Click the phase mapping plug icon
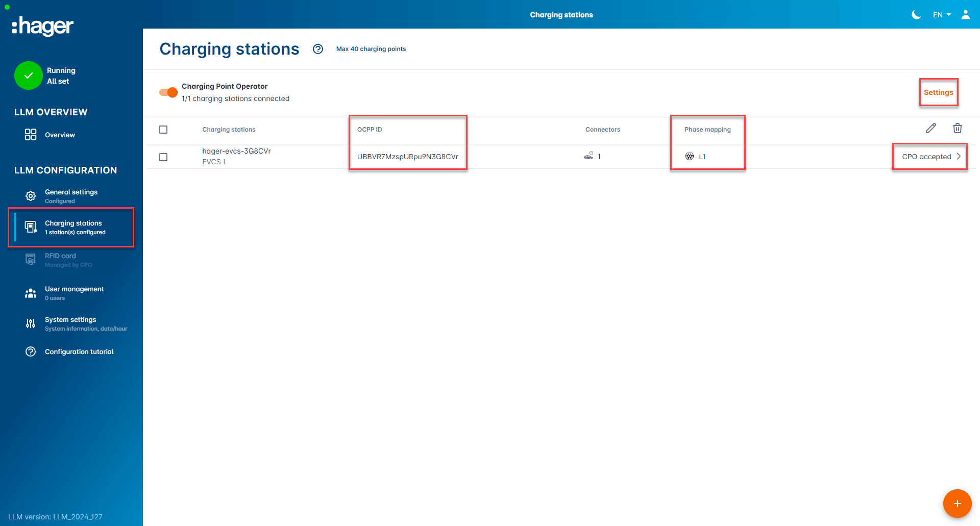This screenshot has height=526, width=980. 690,156
